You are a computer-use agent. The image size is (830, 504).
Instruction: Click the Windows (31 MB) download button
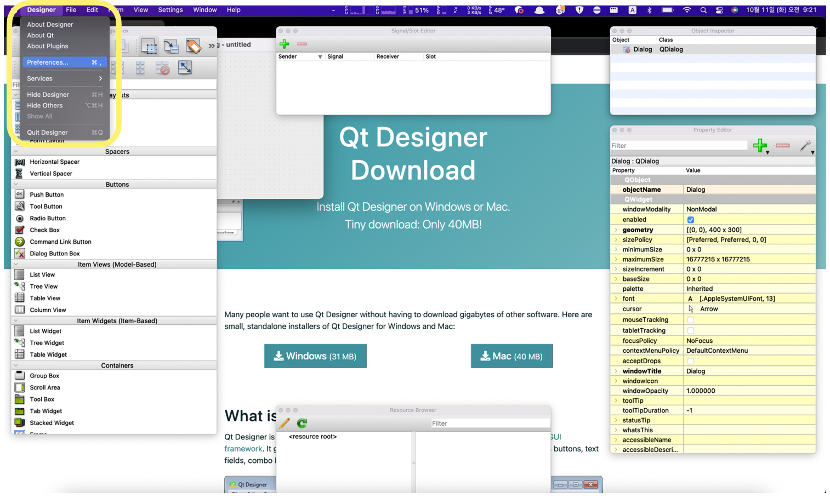click(315, 356)
